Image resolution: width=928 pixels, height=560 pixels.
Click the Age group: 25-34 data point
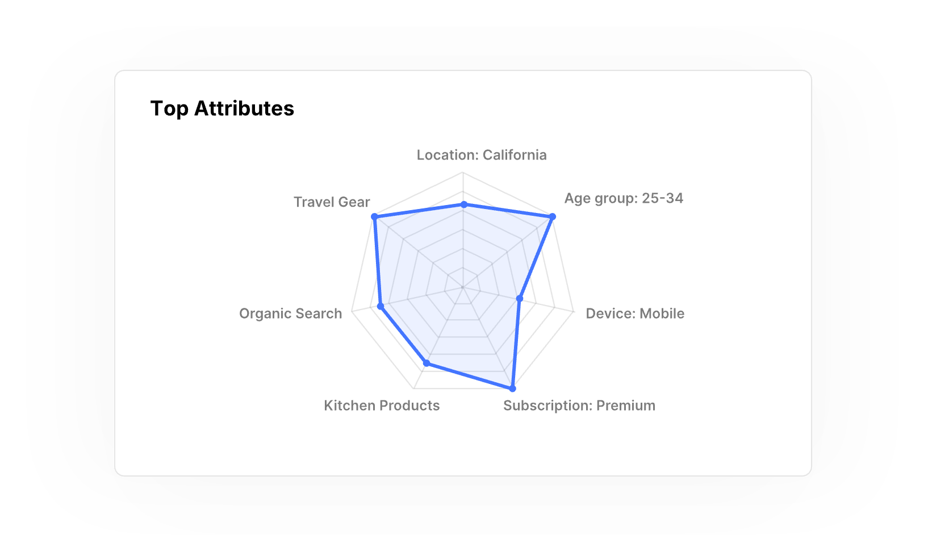coord(552,216)
